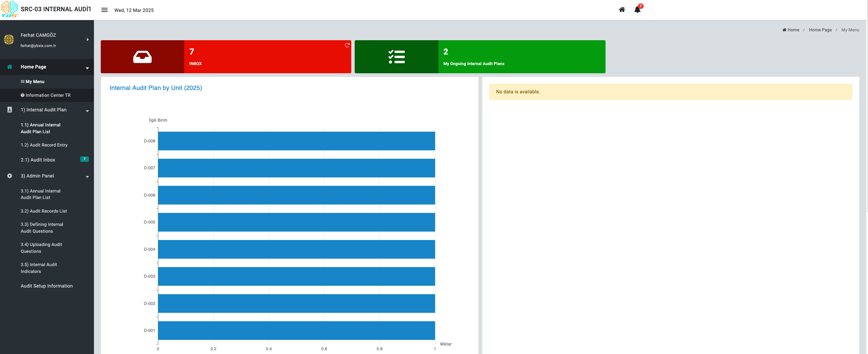Collapse the 3) Admin Panel section
This screenshot has width=868, height=354.
[x=87, y=176]
